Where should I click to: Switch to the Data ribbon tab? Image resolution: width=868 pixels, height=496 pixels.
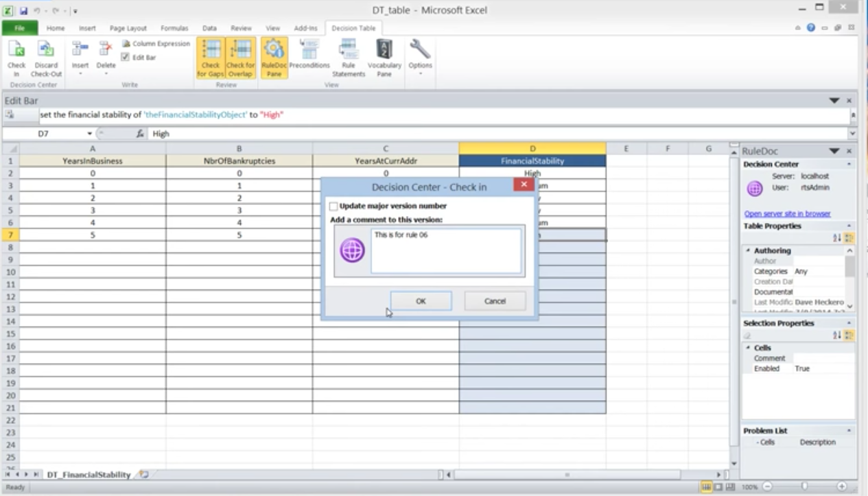click(x=209, y=28)
